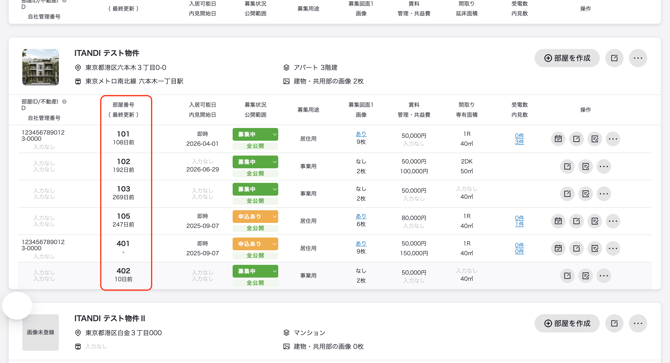Open the ITANDI テスト物件 building photo thumbnail
Screen dimensions: 670x363
(41, 67)
